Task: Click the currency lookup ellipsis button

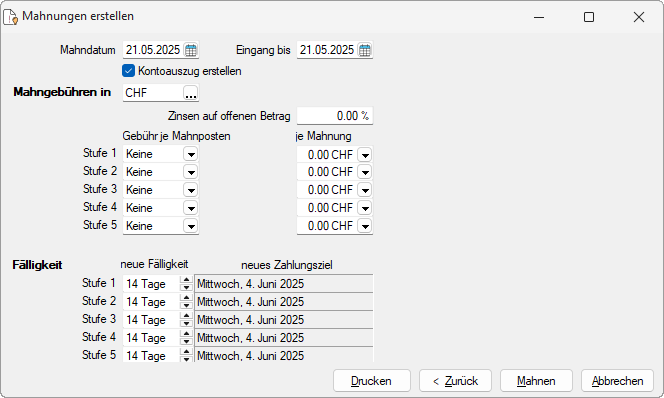Action: (x=191, y=93)
